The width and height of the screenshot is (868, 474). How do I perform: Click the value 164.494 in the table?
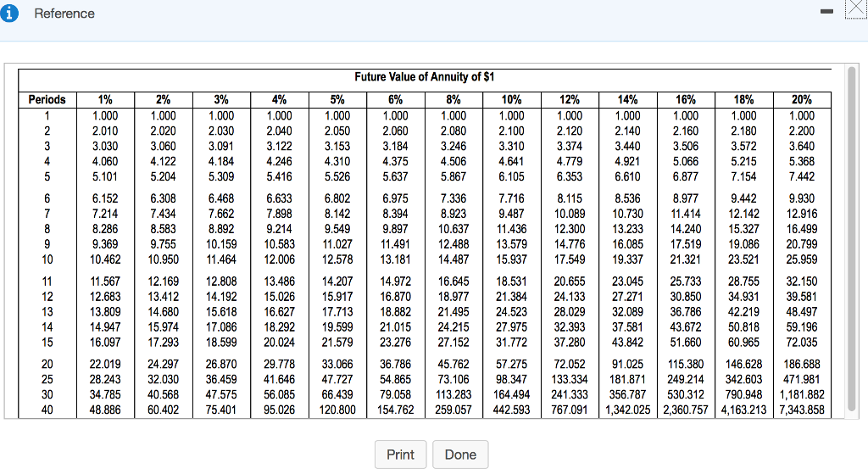pyautogui.click(x=511, y=395)
